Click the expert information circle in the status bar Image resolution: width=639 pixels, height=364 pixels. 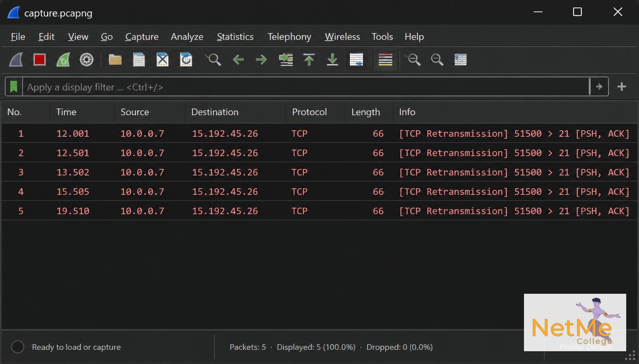coord(18,347)
